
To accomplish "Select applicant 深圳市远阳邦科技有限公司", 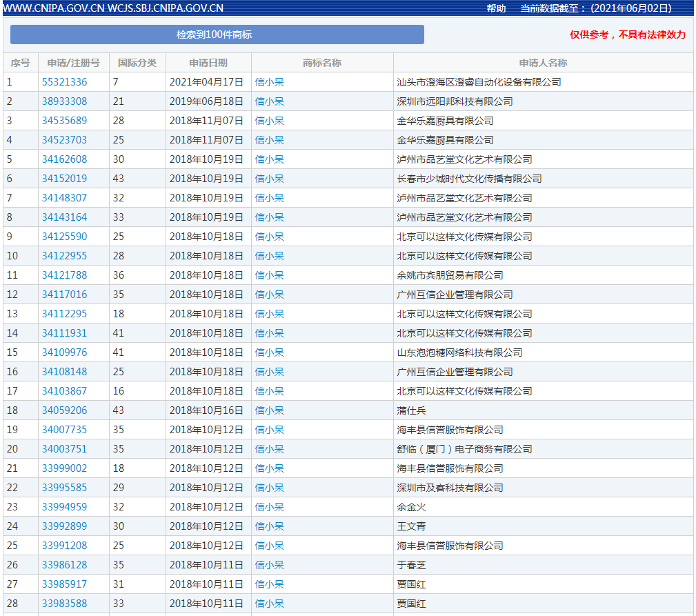I will (x=455, y=101).
